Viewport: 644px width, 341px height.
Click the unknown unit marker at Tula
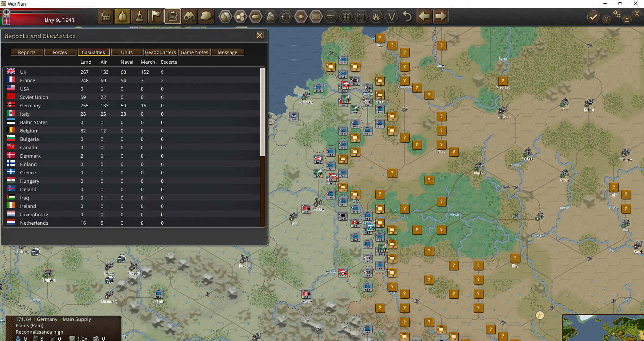tap(613, 187)
